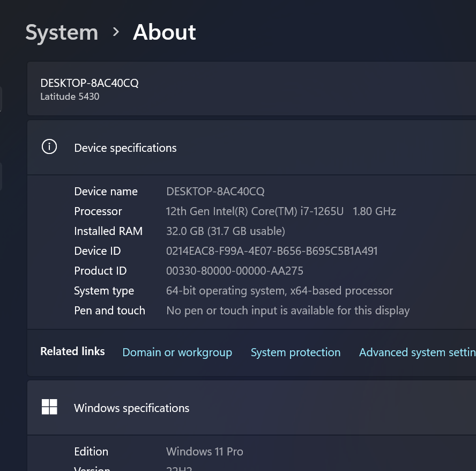Viewport: 476px width, 471px height.
Task: Select the 64-bit operating system value
Action: point(280,291)
